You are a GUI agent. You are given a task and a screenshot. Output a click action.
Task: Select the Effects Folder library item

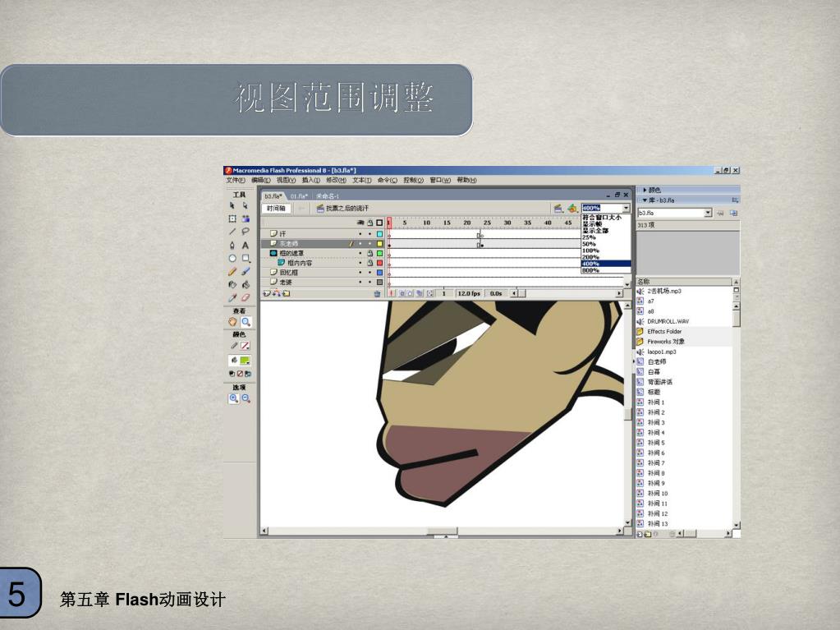pos(664,332)
